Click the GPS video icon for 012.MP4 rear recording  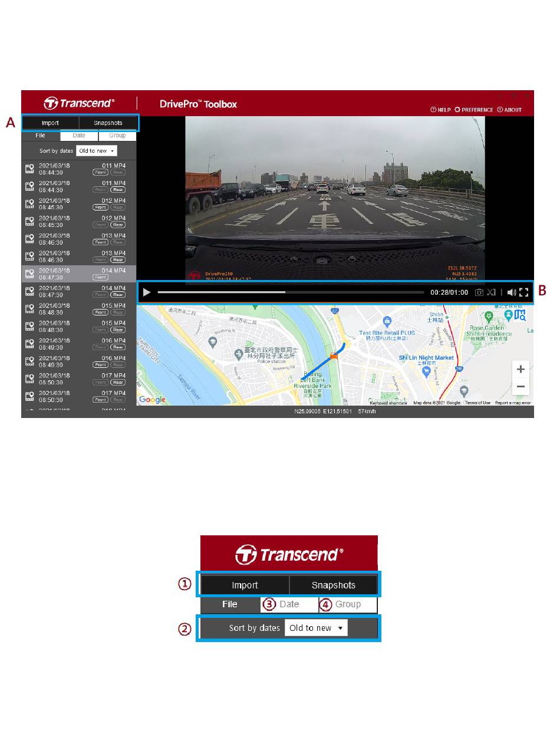coord(29,222)
